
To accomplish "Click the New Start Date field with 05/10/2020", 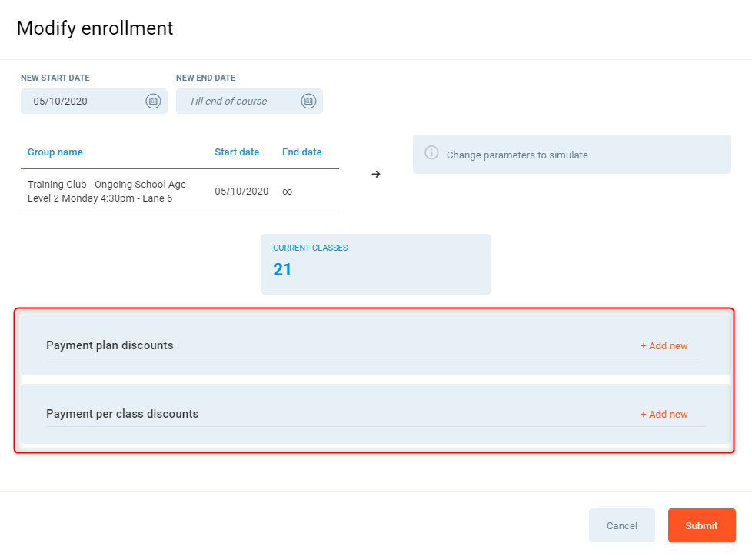I will 85,101.
